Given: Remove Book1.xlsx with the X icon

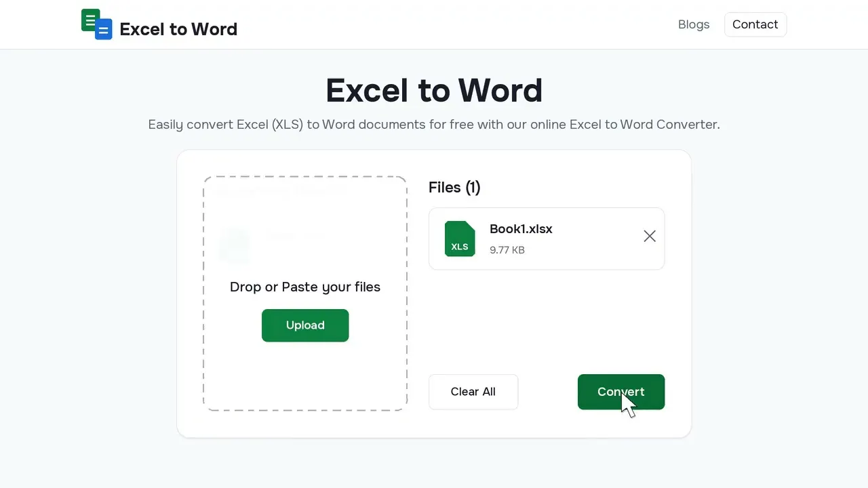Looking at the screenshot, I should 650,236.
